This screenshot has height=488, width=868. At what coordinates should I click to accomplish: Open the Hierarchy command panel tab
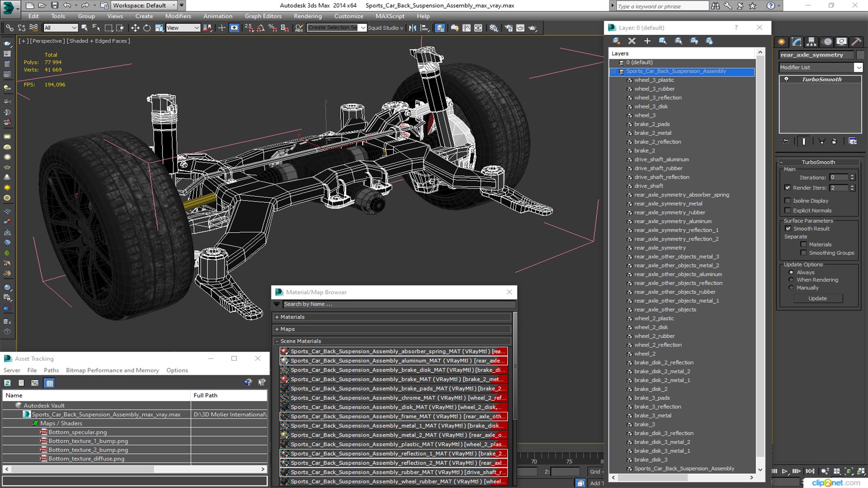tap(812, 42)
